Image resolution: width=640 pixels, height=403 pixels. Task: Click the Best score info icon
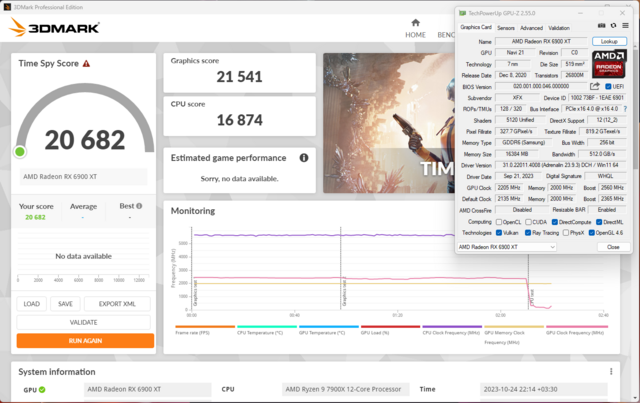(135, 205)
